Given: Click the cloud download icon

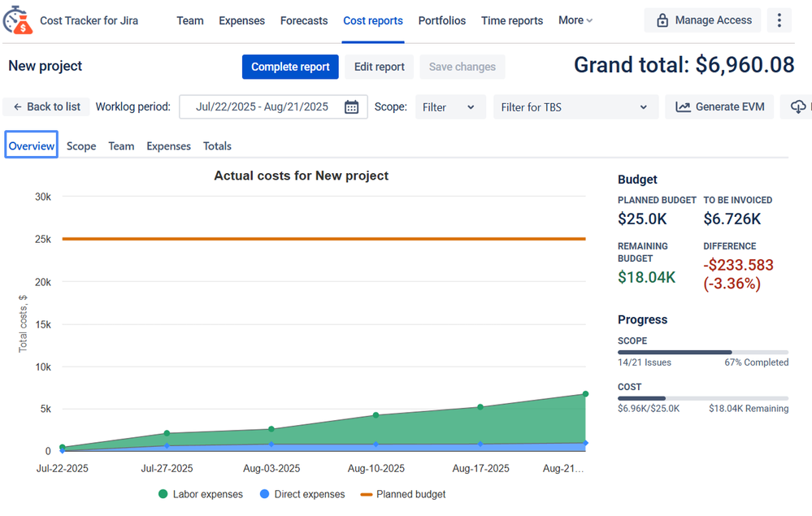Looking at the screenshot, I should (x=798, y=107).
